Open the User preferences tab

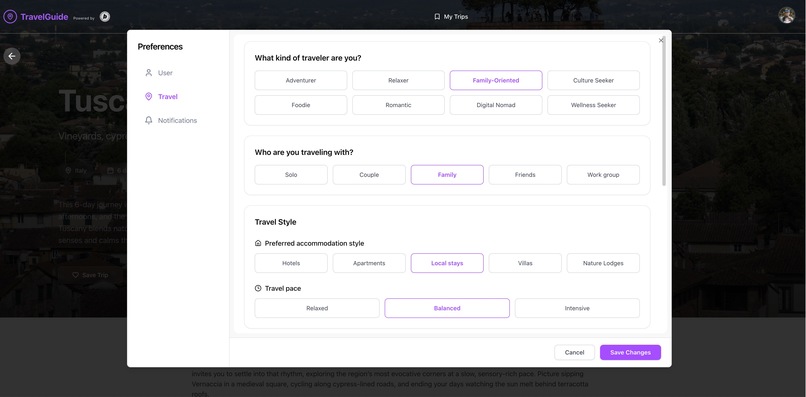(178, 73)
